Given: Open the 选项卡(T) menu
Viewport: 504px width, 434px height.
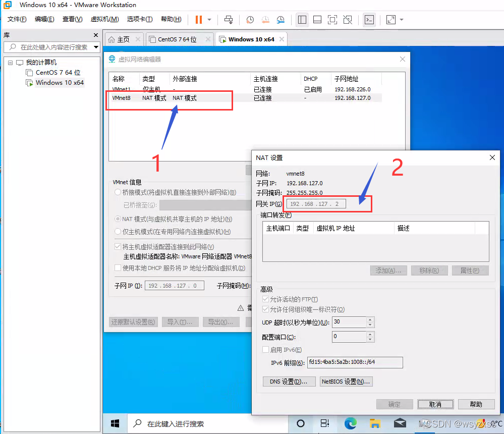Looking at the screenshot, I should 140,19.
